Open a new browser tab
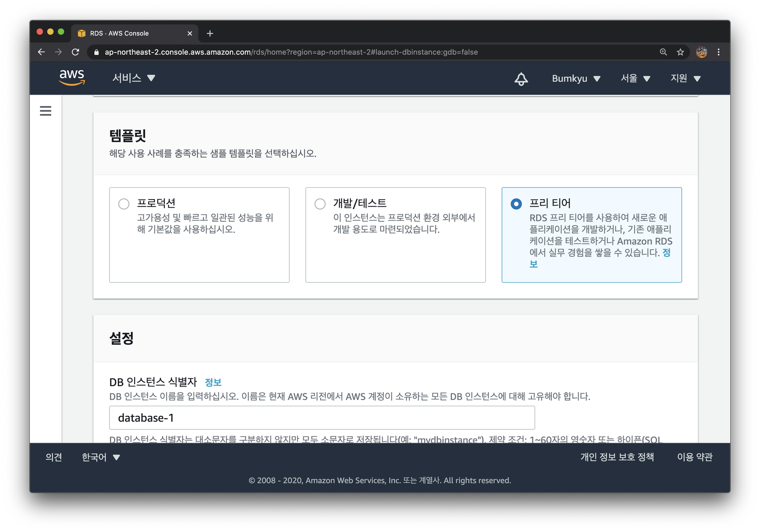 pyautogui.click(x=210, y=33)
